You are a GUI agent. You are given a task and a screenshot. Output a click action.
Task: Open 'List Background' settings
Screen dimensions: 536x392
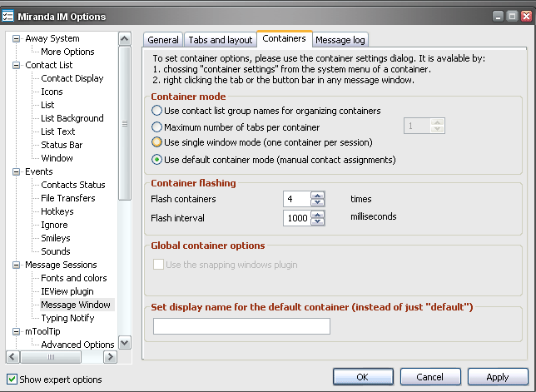[x=72, y=118]
